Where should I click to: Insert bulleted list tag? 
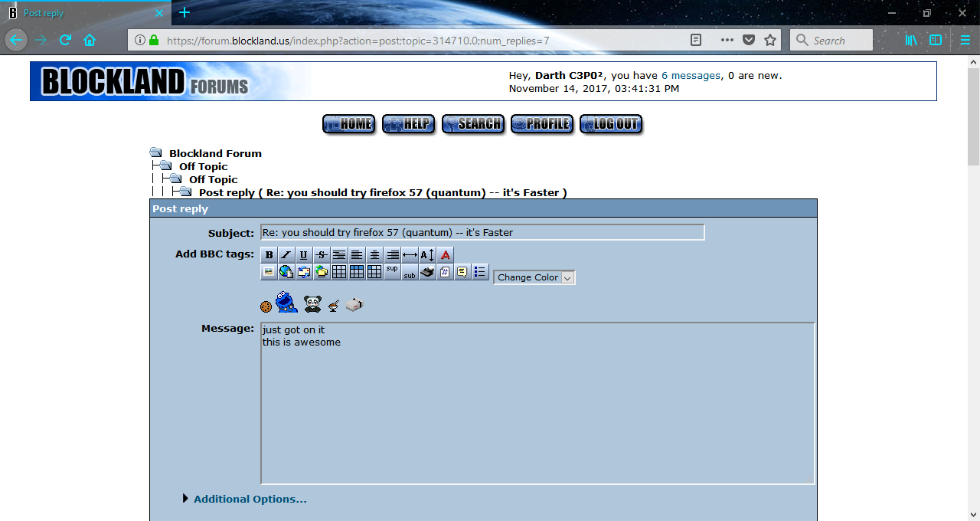point(480,272)
